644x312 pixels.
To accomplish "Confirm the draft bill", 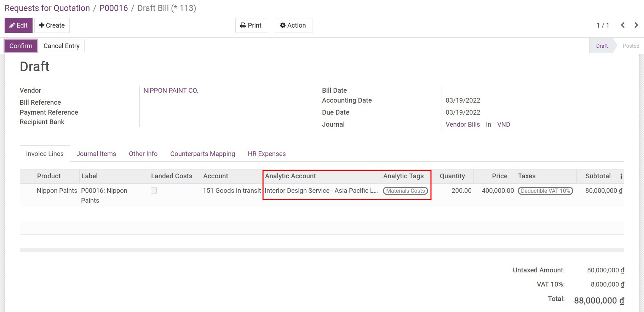I will (21, 46).
